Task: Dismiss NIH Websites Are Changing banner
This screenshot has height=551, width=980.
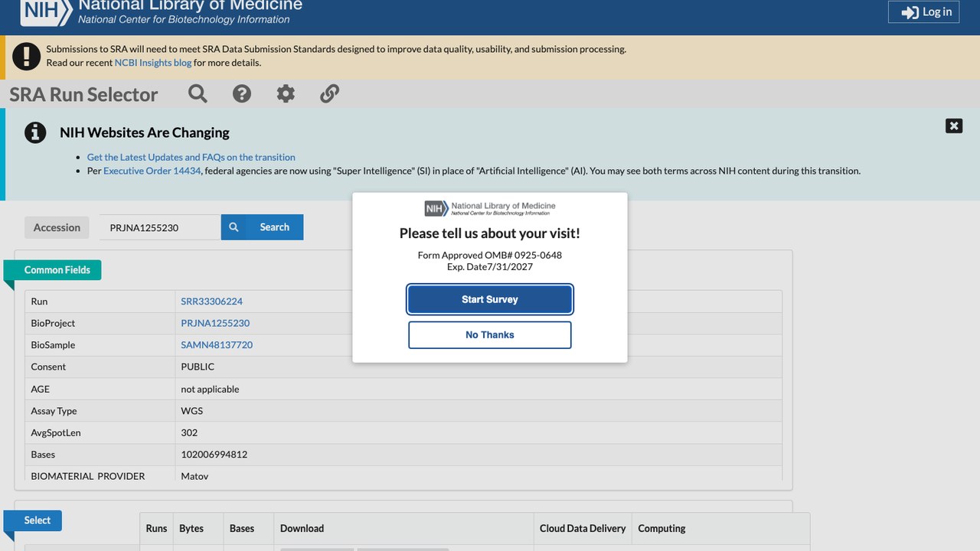Action: click(x=954, y=126)
